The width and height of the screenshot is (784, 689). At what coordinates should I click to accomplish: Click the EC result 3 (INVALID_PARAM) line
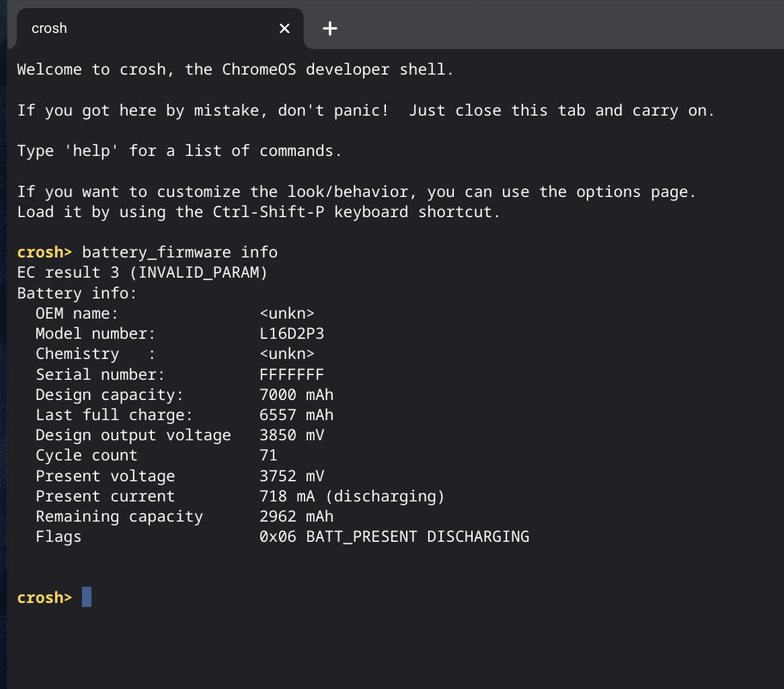pyautogui.click(x=142, y=273)
